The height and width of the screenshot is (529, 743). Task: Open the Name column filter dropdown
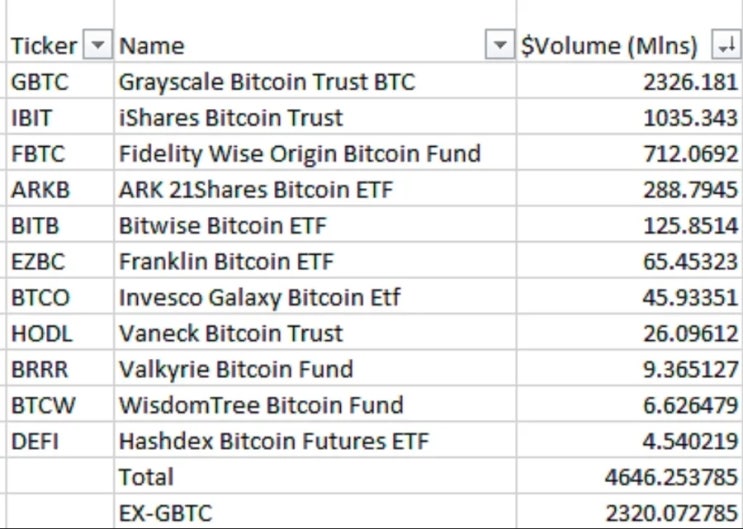coord(498,45)
